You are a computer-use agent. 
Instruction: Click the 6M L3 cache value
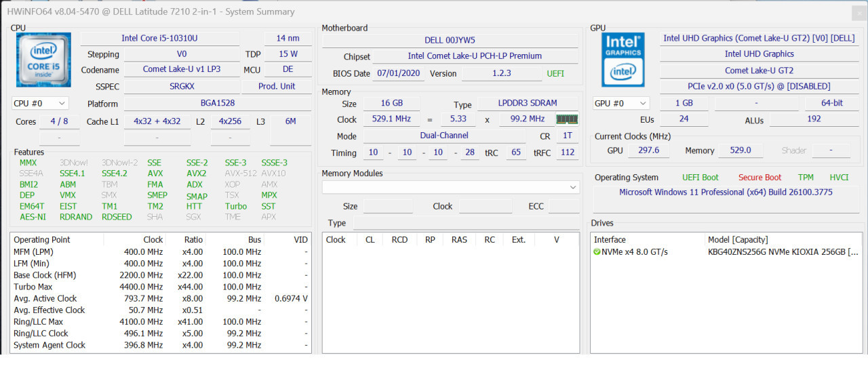tap(290, 121)
